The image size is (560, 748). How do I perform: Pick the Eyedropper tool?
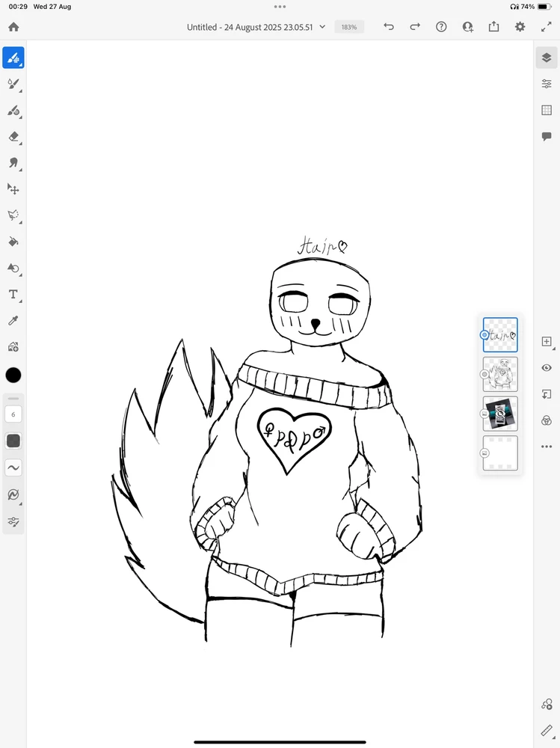pyautogui.click(x=13, y=321)
